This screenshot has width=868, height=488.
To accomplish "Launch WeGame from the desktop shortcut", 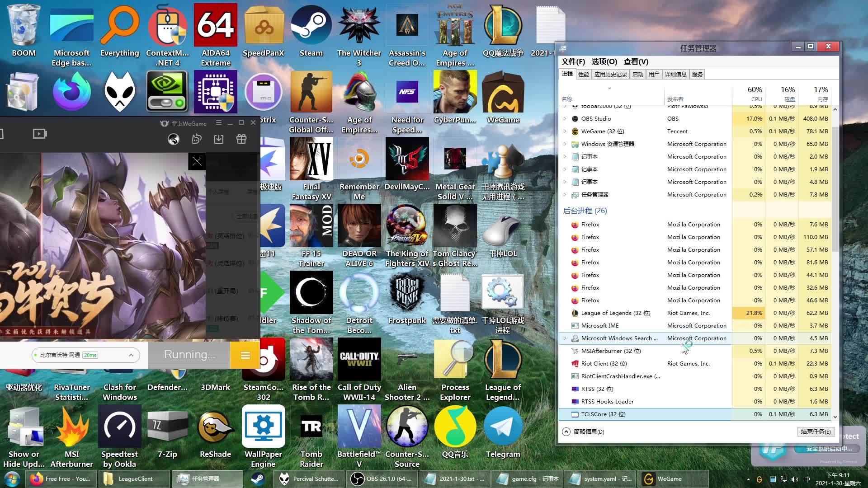I will [x=503, y=97].
